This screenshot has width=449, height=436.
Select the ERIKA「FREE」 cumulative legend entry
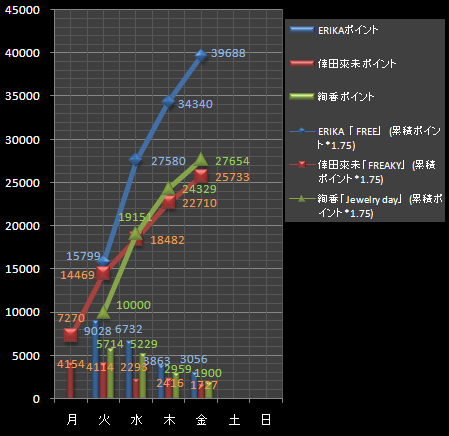point(365,138)
